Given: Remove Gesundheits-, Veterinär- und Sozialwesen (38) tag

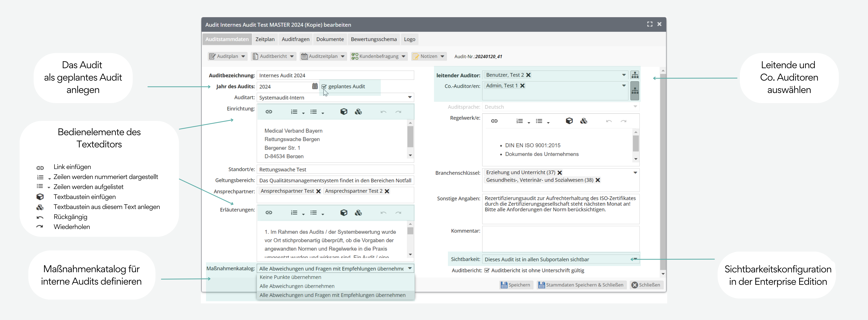Looking at the screenshot, I should point(598,180).
